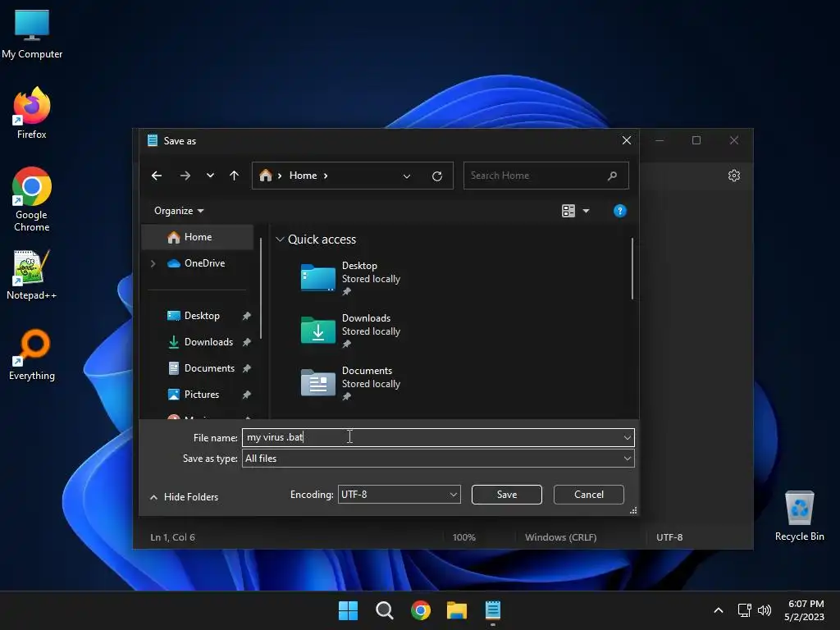
Task: Collapse the folder pane with Hide Folders
Action: coord(185,497)
